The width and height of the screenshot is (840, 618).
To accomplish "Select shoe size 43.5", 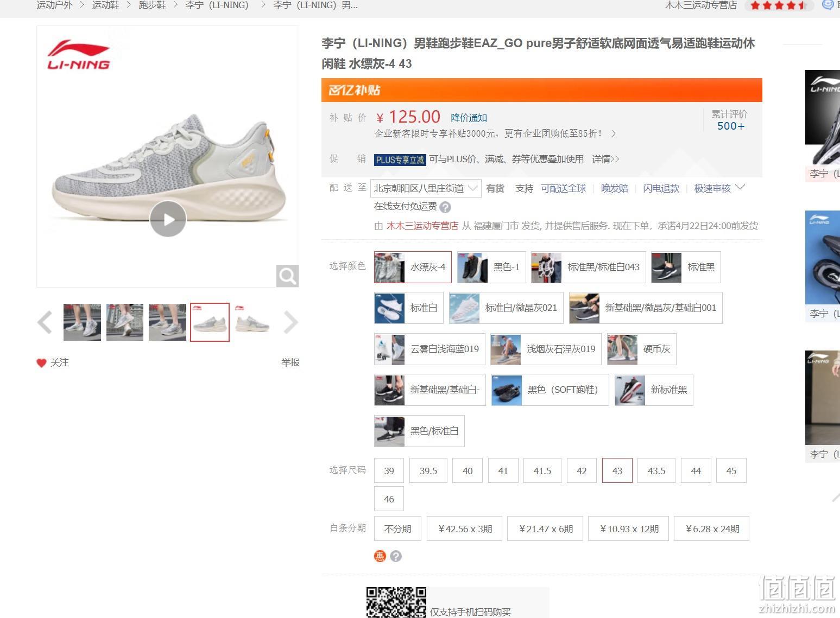I will 656,470.
